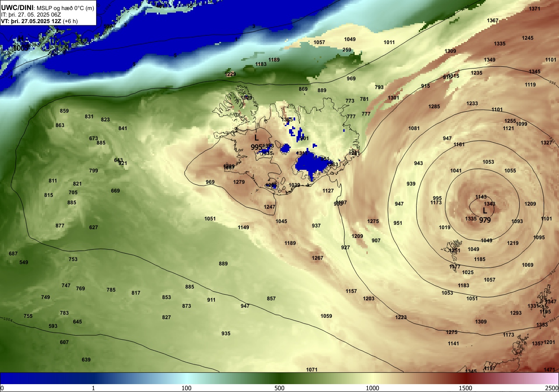Click the height value 1223
This screenshot has width=559, height=392.
[x=401, y=317]
